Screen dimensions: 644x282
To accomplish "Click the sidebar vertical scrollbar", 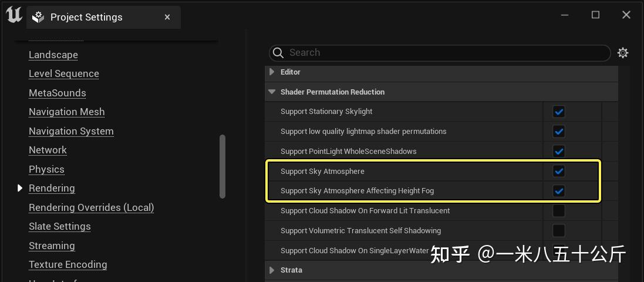I will (x=222, y=167).
